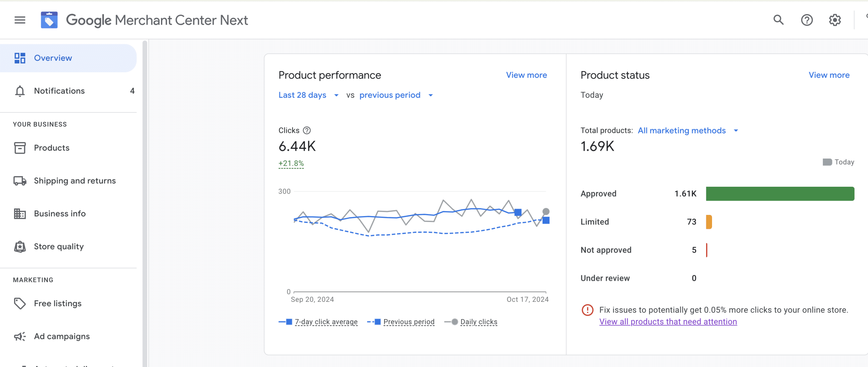Click the 6.44K clicks value

tap(297, 146)
